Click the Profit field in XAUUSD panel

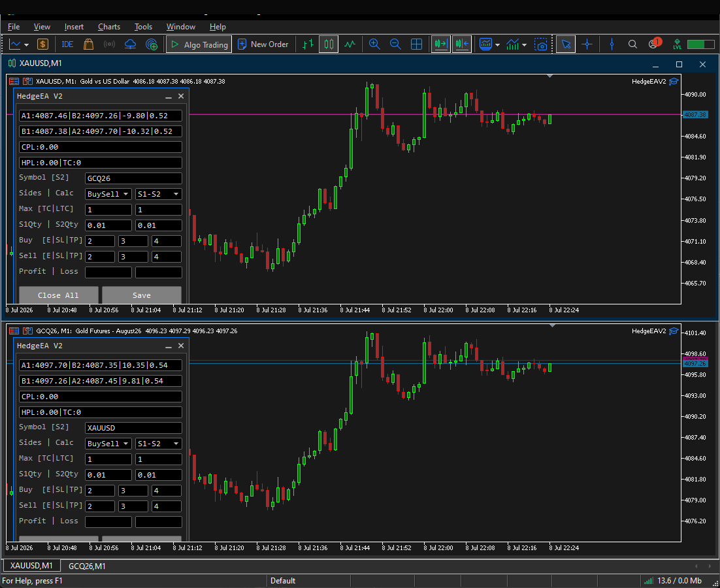[108, 272]
